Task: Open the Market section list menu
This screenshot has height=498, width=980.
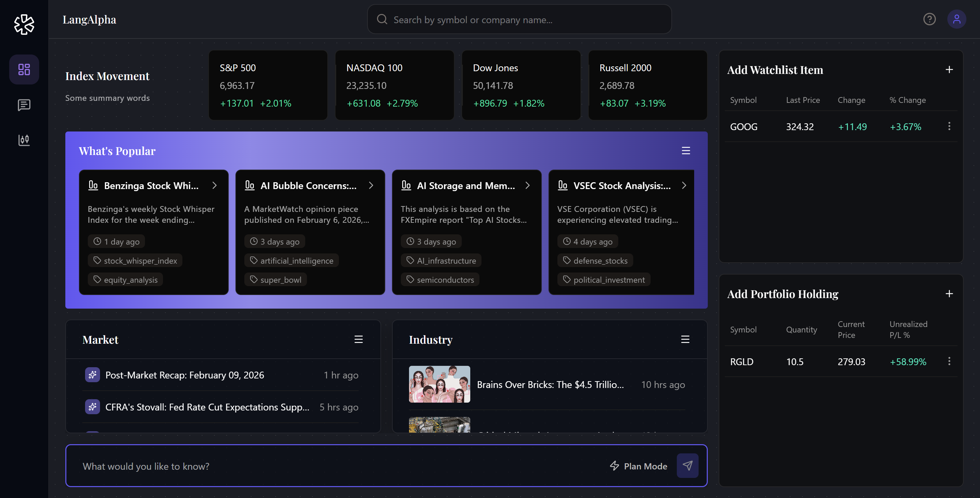Action: pyautogui.click(x=358, y=339)
